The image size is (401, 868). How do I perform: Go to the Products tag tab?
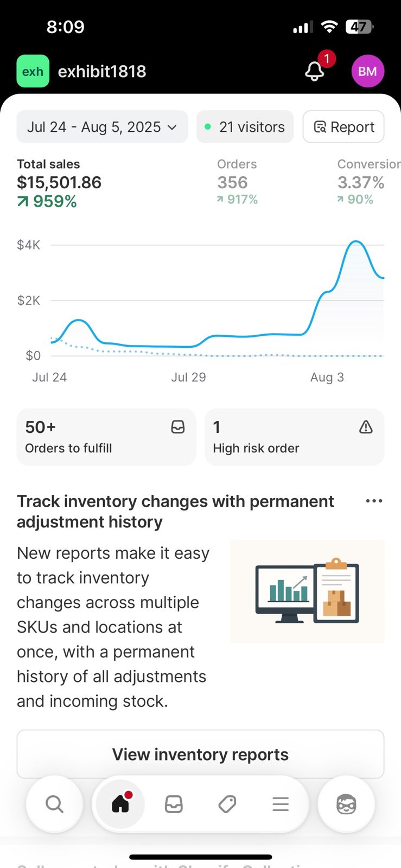(x=227, y=804)
